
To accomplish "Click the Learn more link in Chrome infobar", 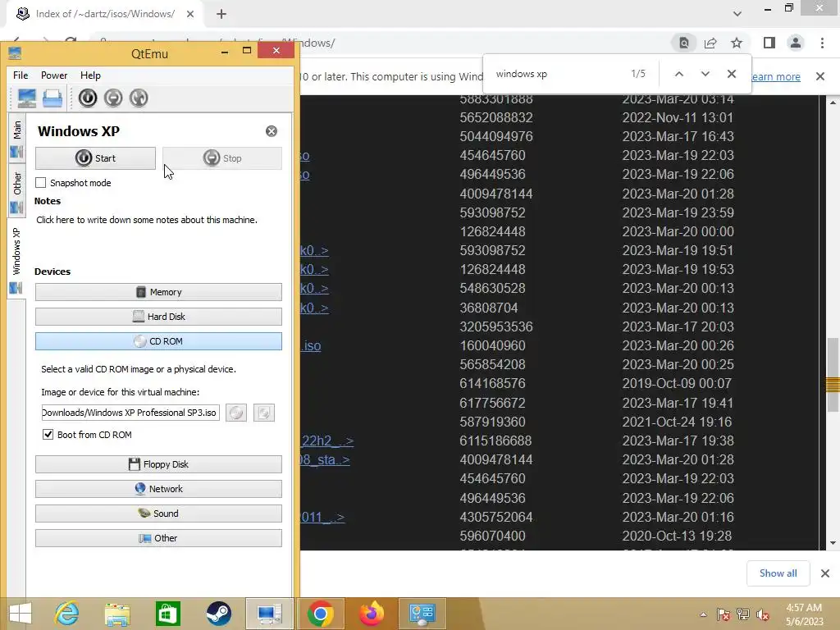I will 775,76.
